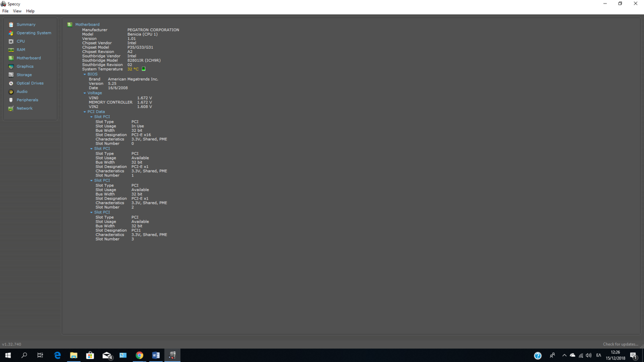The height and width of the screenshot is (362, 644).
Task: Open the Wi-Fi network tray icon
Action: click(581, 355)
